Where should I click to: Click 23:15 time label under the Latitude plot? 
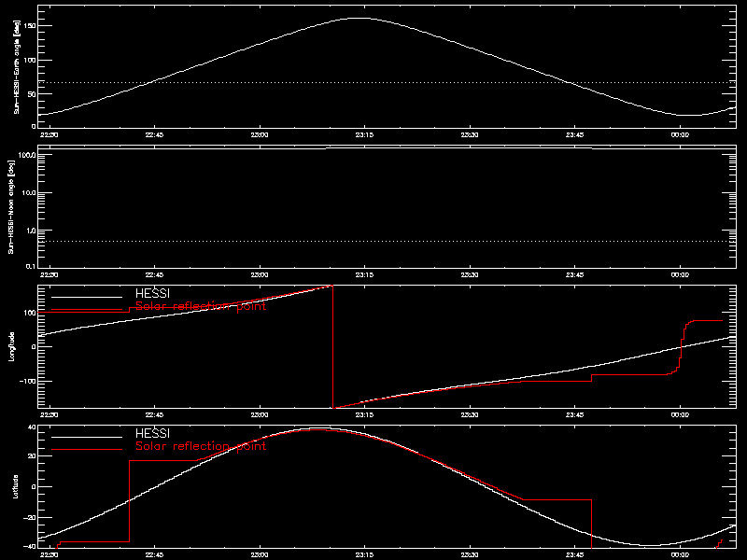364,554
